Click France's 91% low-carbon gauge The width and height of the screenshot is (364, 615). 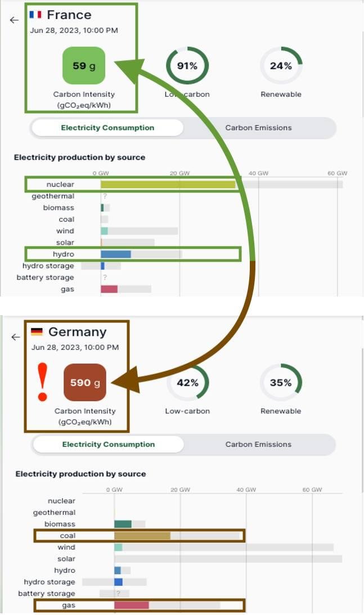click(187, 66)
